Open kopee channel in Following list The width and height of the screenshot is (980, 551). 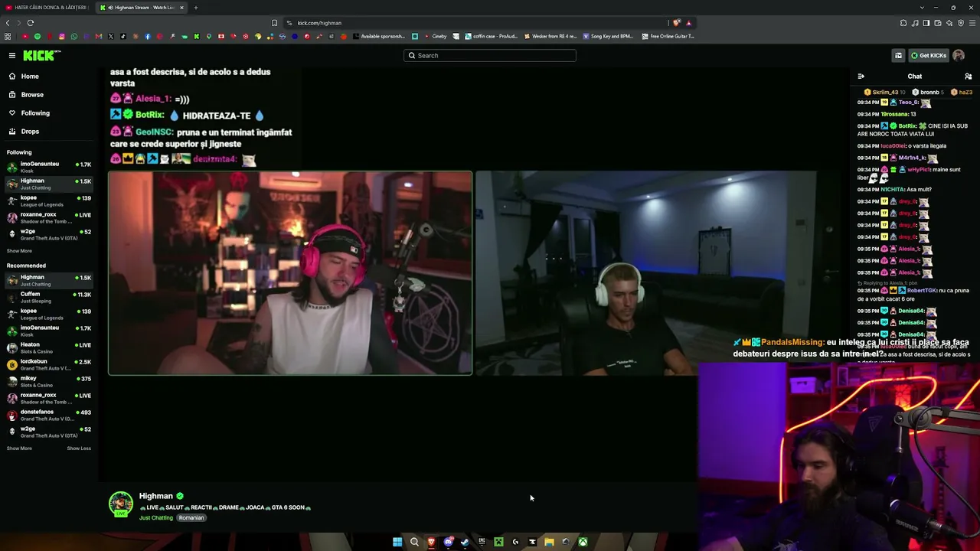coord(47,201)
